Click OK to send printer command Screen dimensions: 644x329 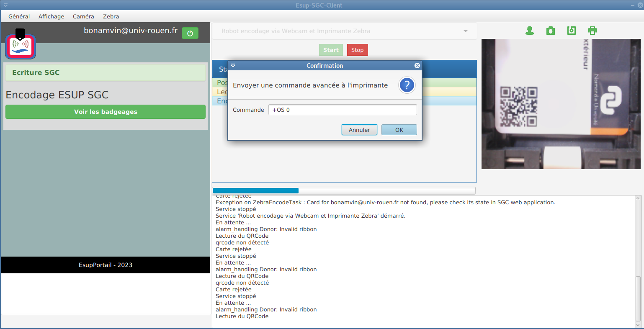point(399,130)
